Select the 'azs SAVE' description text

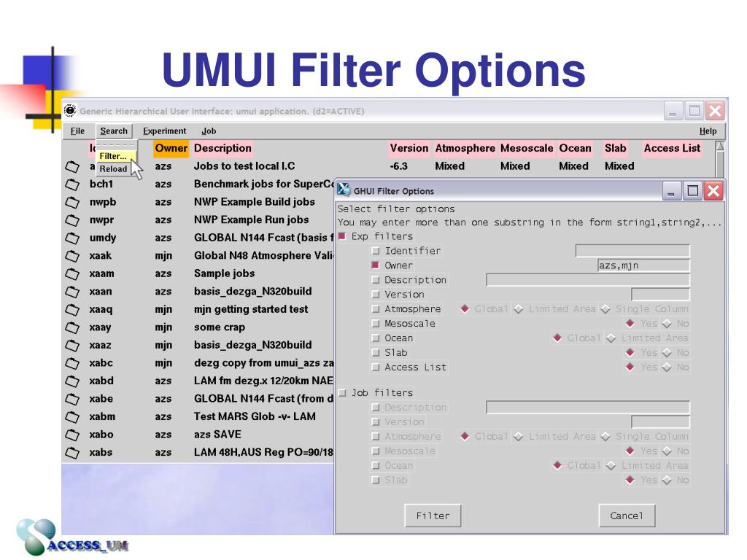[217, 435]
